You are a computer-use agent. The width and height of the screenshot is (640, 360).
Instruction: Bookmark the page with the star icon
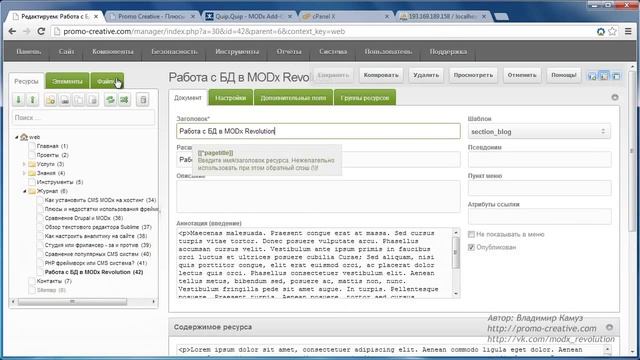point(612,31)
